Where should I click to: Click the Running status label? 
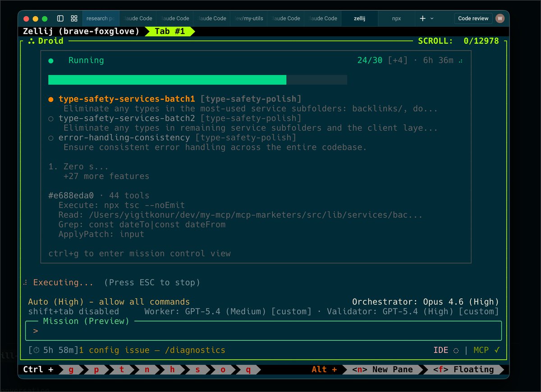[86, 60]
